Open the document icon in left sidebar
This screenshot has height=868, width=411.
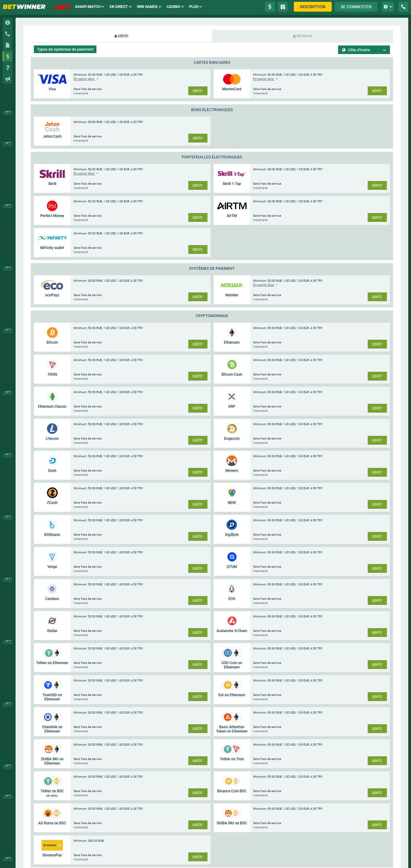point(8,45)
